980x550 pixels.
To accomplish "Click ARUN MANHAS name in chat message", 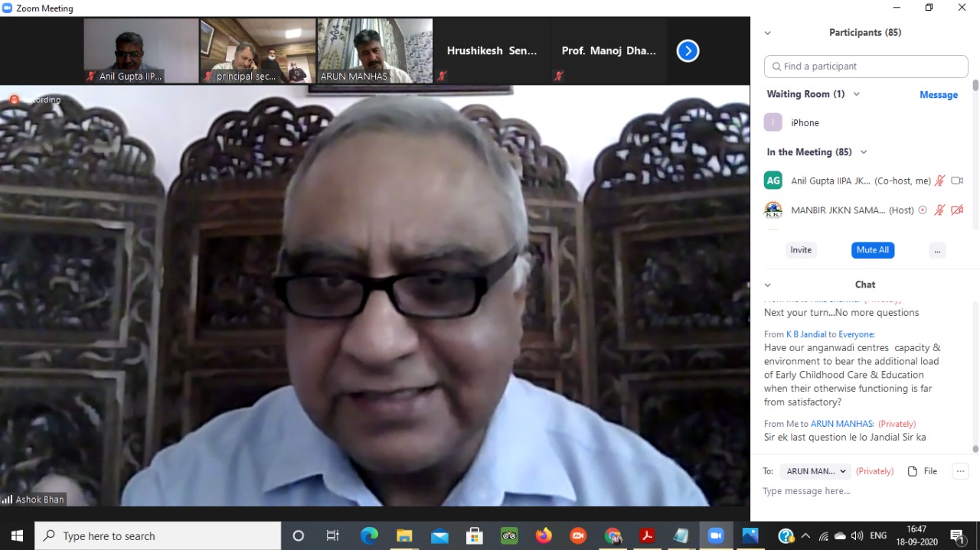I will point(842,424).
